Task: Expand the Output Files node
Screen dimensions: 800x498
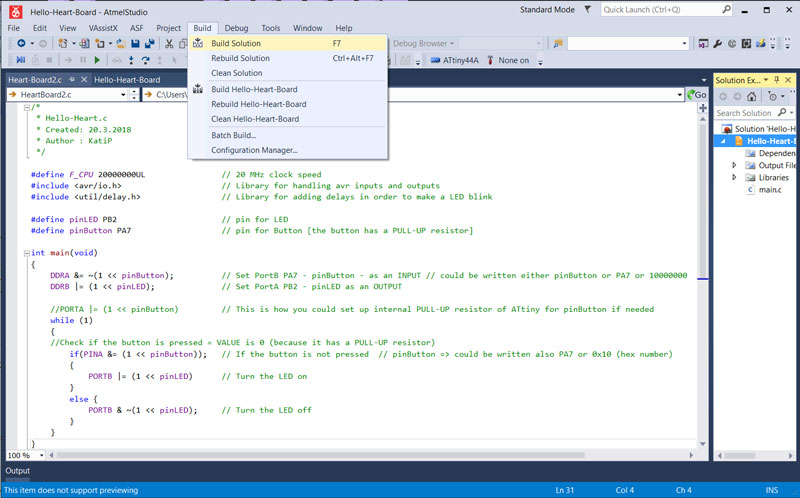Action: click(734, 165)
